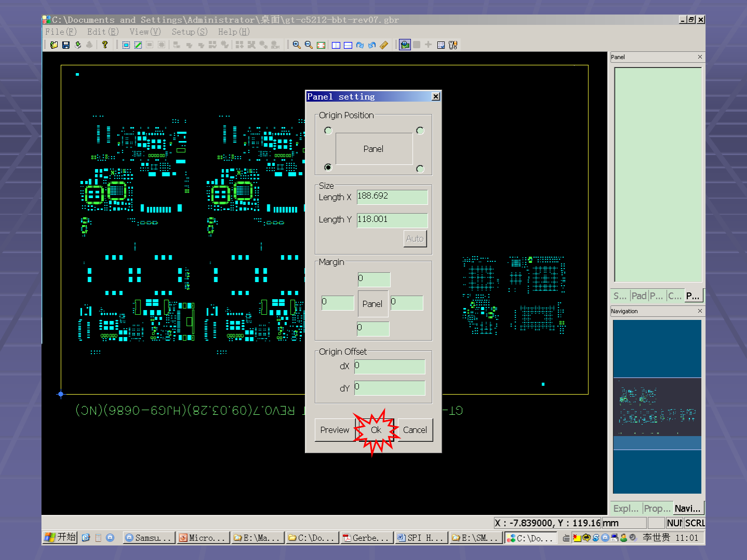
Task: Select the ruler measure tool
Action: [384, 45]
